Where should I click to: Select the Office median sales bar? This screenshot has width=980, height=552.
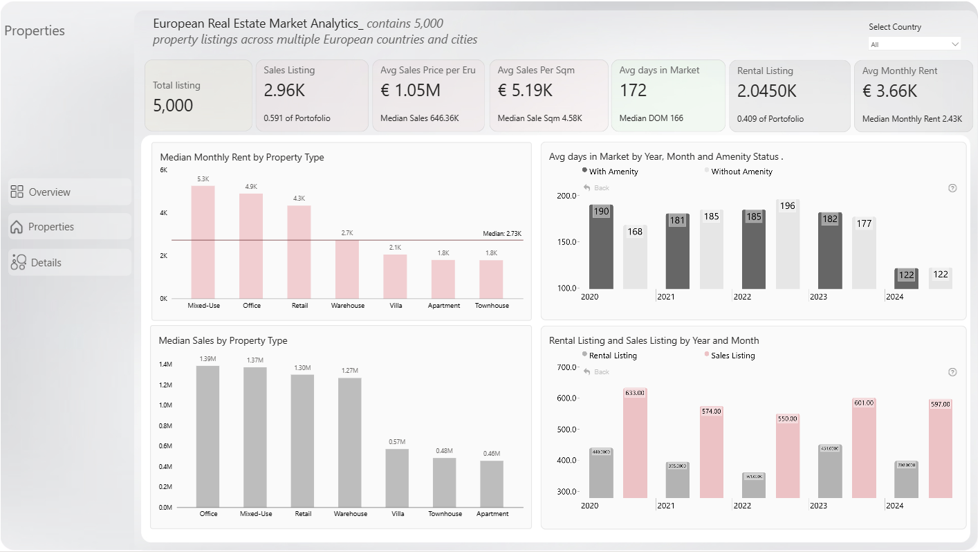tap(208, 436)
